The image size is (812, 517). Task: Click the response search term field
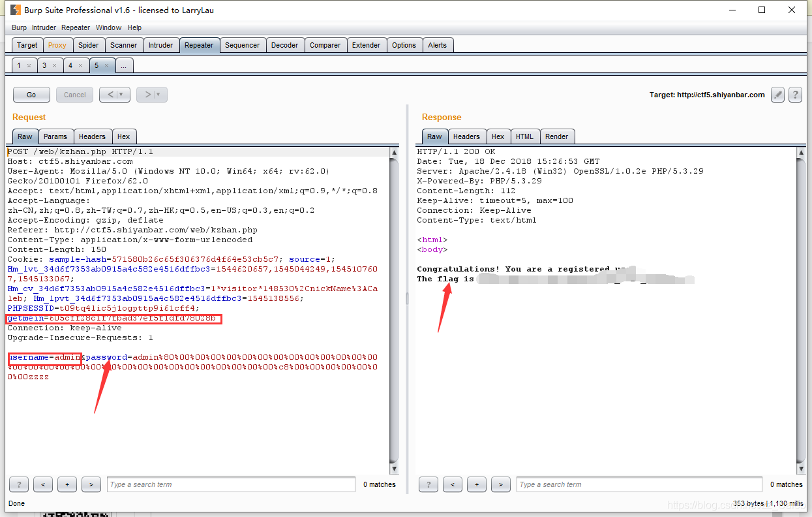(x=639, y=484)
